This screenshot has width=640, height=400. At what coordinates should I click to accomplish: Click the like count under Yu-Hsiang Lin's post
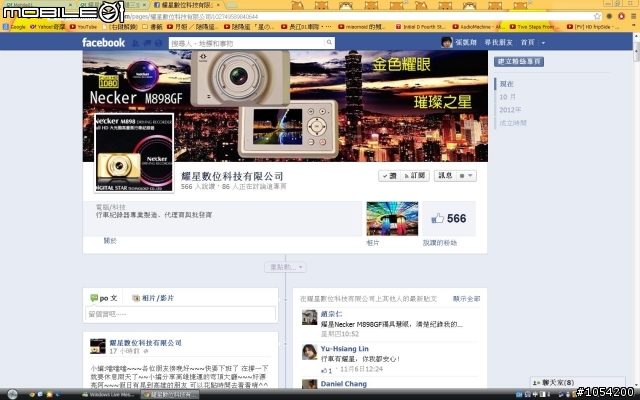tap(327, 370)
